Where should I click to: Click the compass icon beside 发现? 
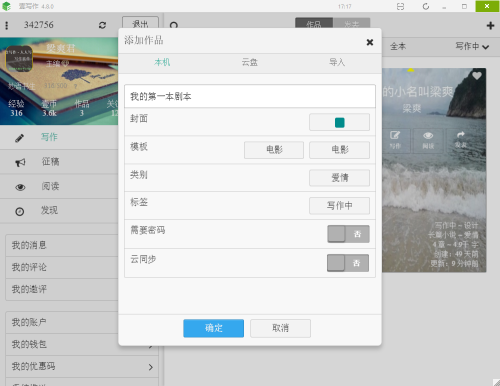(x=20, y=211)
